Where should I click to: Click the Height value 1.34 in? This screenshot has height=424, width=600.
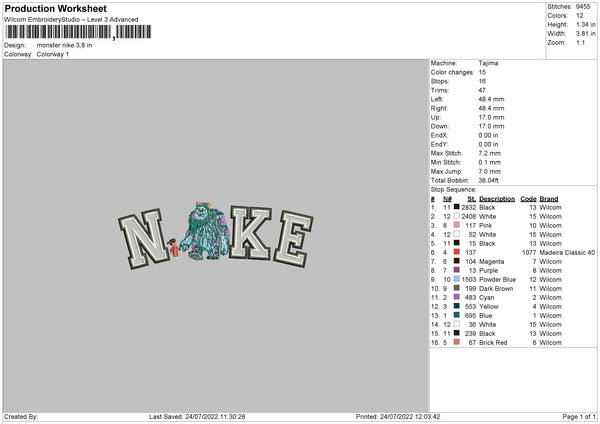tap(586, 24)
